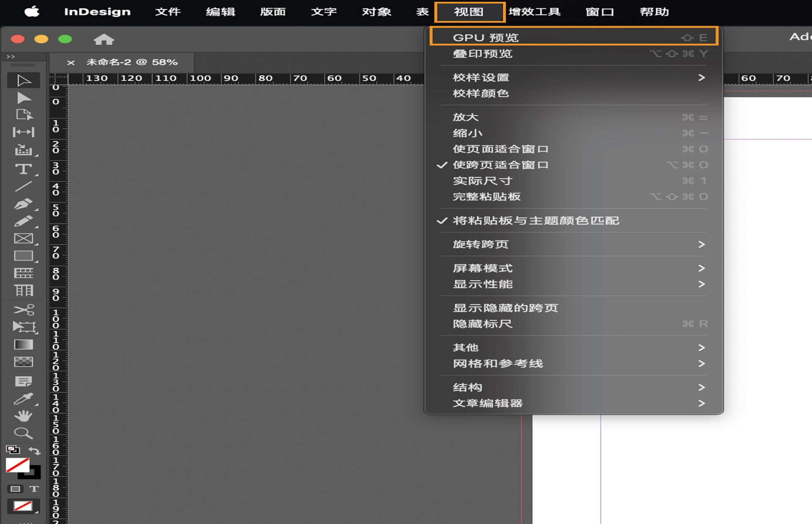This screenshot has height=524, width=812.
Task: Open the 窗口 menu
Action: tap(599, 11)
